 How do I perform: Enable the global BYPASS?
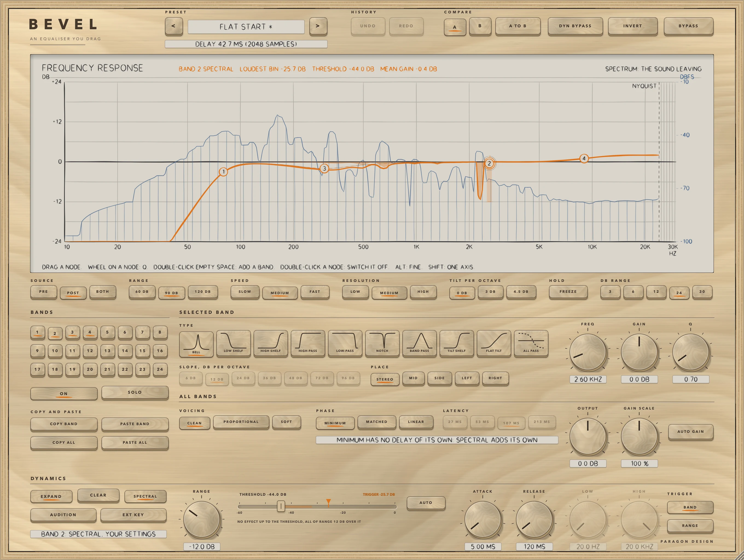coord(688,26)
